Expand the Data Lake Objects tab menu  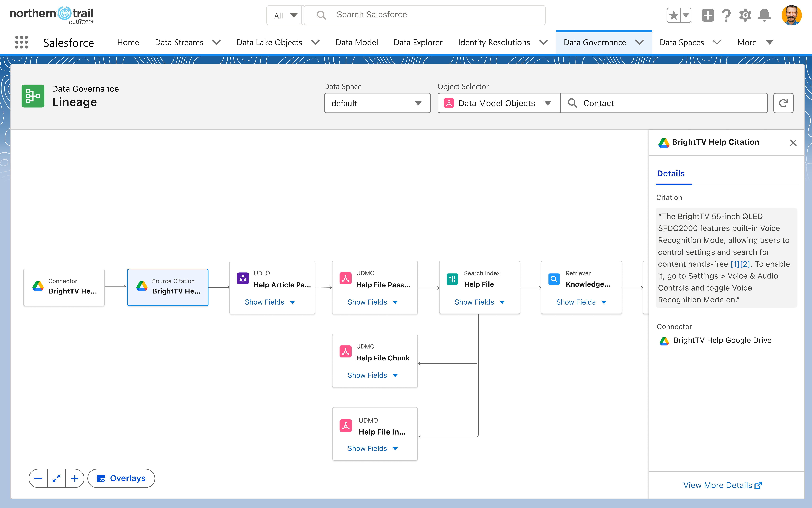315,42
